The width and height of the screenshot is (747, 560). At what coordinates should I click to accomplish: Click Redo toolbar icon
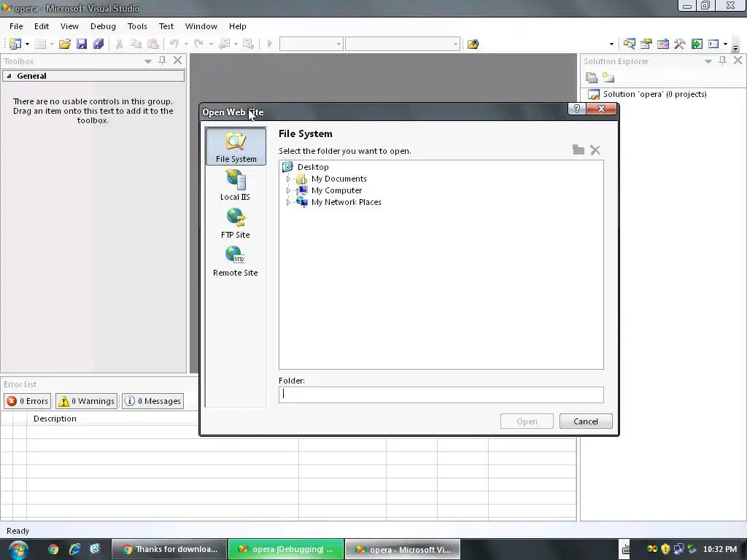point(199,44)
